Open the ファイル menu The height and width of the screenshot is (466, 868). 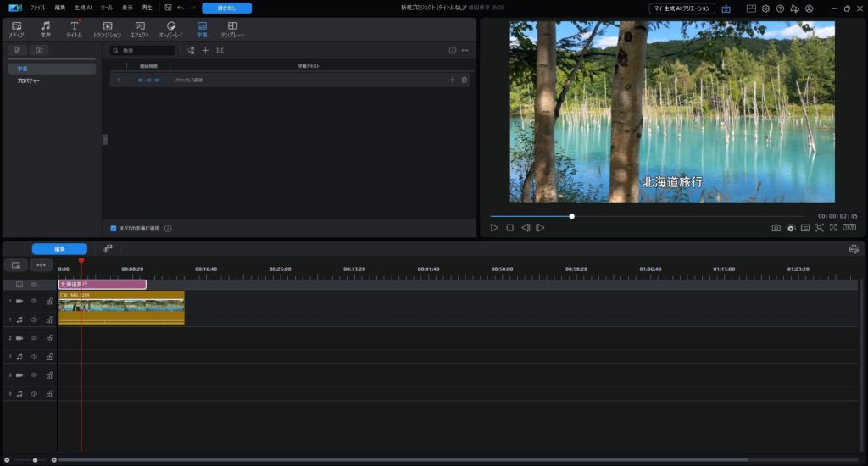point(37,8)
